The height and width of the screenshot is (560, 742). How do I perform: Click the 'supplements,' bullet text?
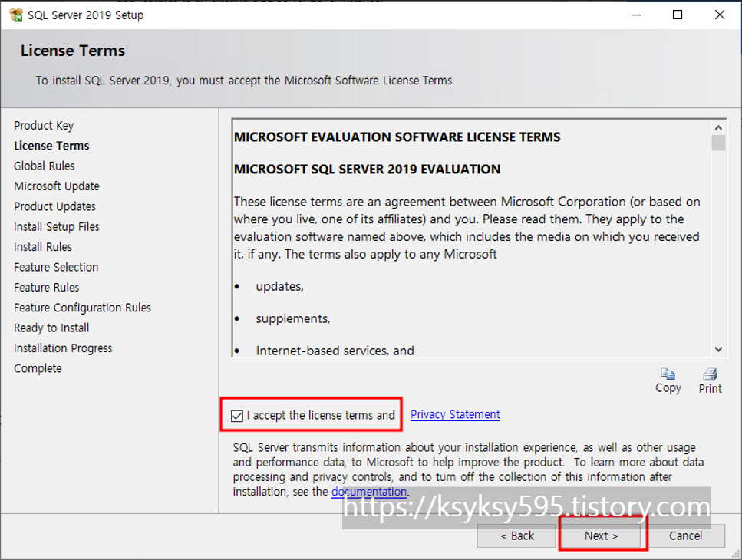click(x=293, y=319)
